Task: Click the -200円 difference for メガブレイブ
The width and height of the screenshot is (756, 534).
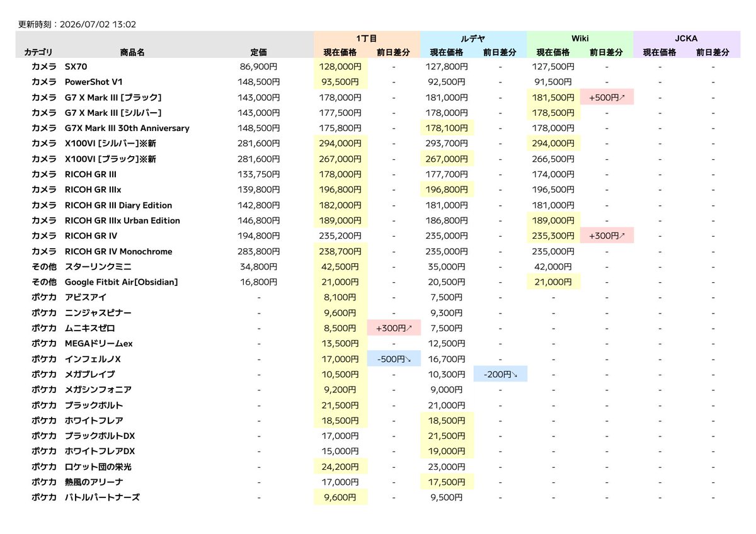Action: pos(500,375)
